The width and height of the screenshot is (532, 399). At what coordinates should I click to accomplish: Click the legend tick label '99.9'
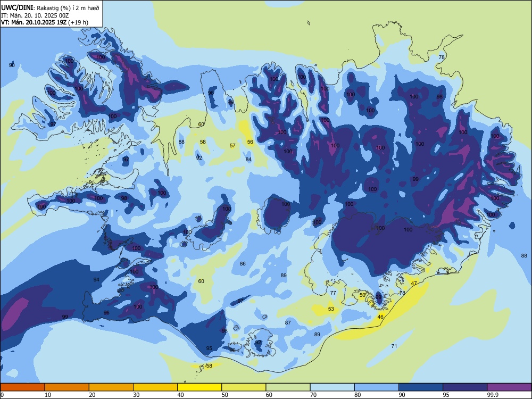(492, 395)
